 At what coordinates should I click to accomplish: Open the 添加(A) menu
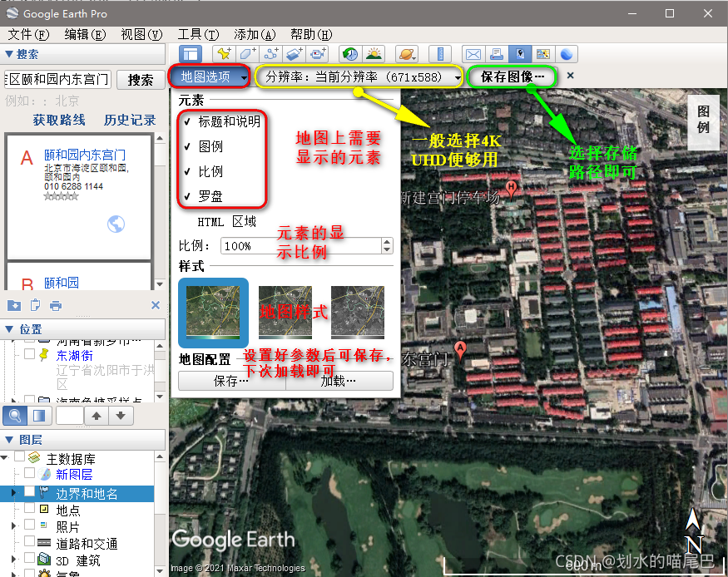click(x=255, y=34)
